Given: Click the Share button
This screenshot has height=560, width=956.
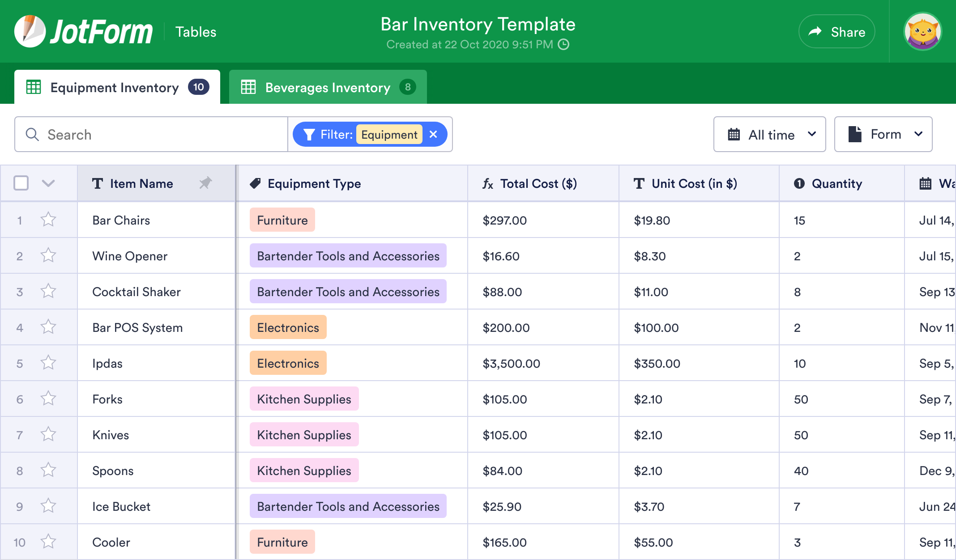Looking at the screenshot, I should coord(836,31).
